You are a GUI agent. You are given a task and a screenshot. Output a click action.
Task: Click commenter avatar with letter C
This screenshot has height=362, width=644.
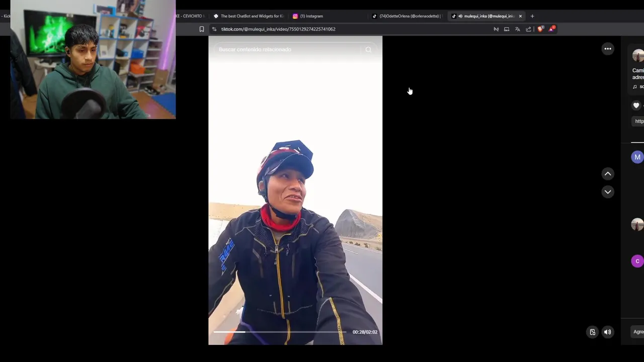(x=637, y=261)
